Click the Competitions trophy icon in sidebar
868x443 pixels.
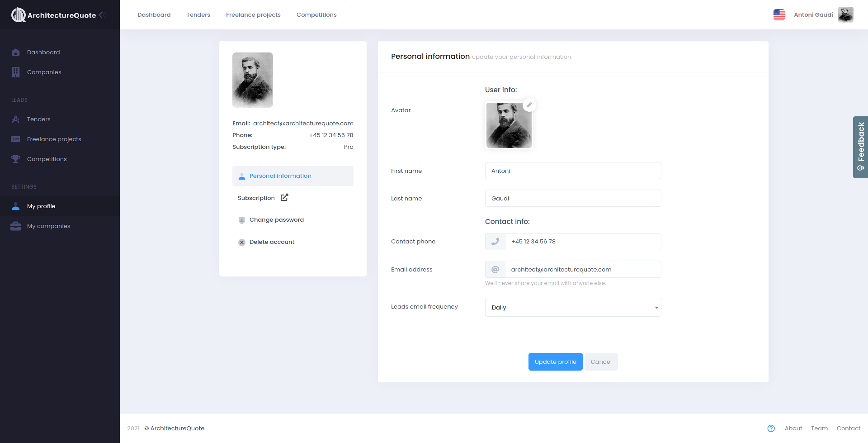tap(16, 159)
